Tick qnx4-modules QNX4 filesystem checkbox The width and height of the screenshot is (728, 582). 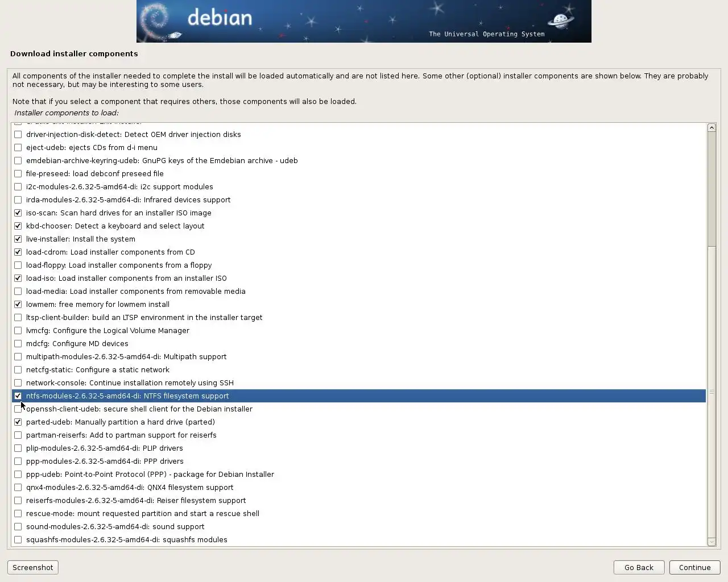(x=18, y=488)
